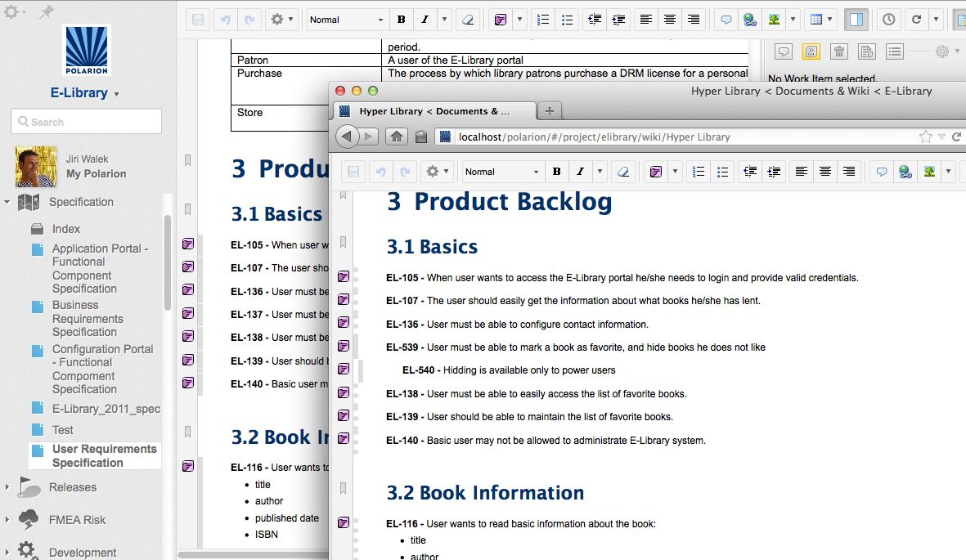Open the gear dropdown in front window toolbar
This screenshot has width=966, height=560.
[x=438, y=171]
